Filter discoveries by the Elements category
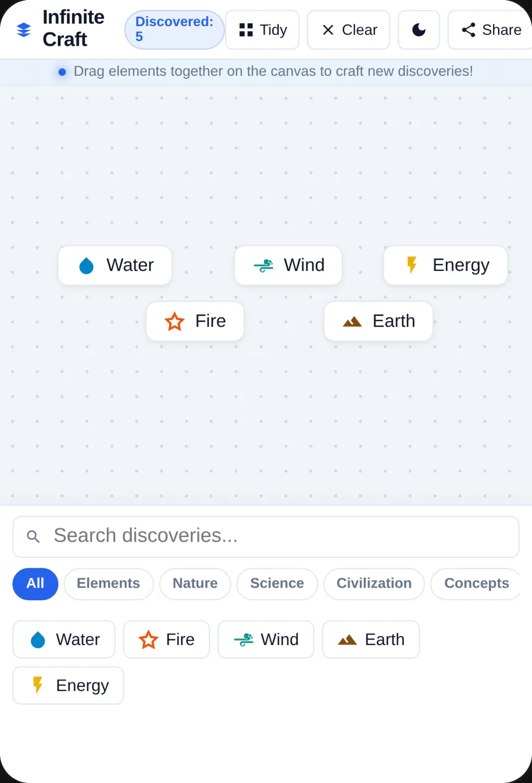532x783 pixels. [108, 584]
